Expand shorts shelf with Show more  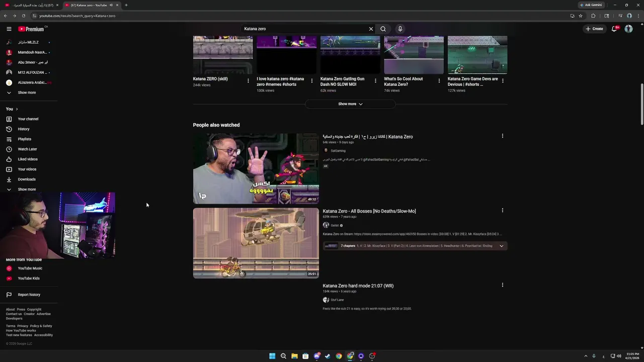pos(350,104)
